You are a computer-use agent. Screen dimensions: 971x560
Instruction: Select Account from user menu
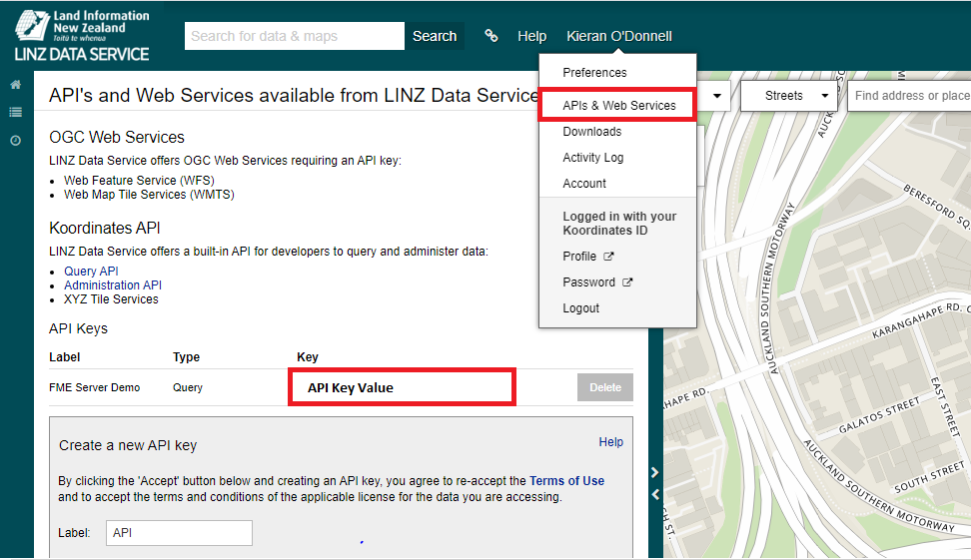584,183
